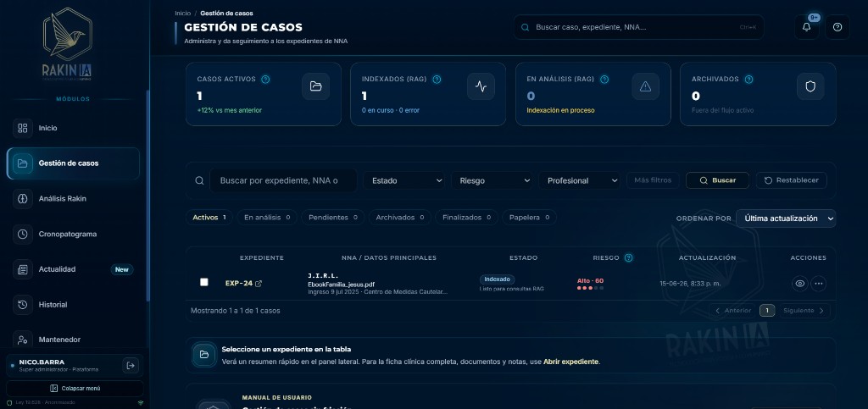Click the New badge beside Actualidad
Screen dimensions: 868x409
click(122, 270)
